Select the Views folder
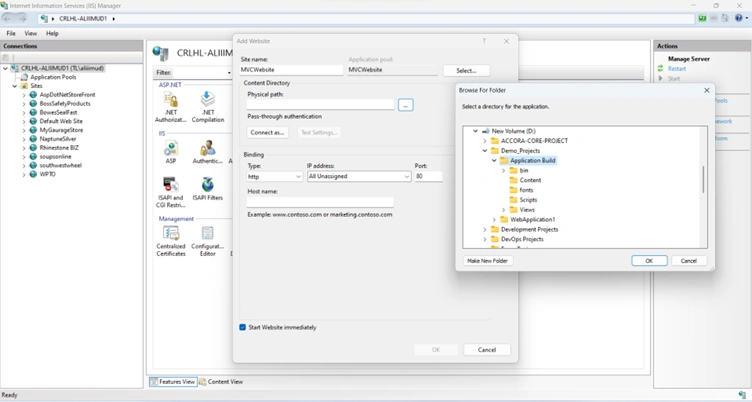 (527, 210)
